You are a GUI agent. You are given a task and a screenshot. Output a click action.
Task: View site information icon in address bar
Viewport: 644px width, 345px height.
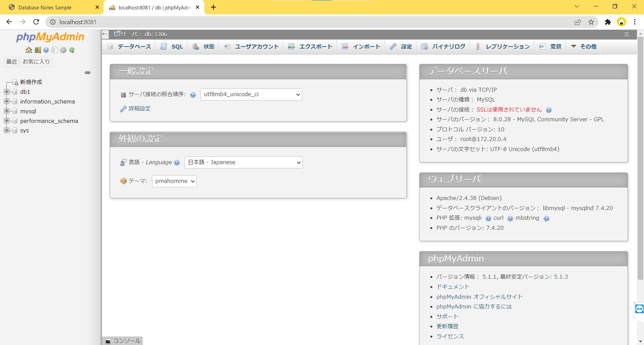point(53,22)
